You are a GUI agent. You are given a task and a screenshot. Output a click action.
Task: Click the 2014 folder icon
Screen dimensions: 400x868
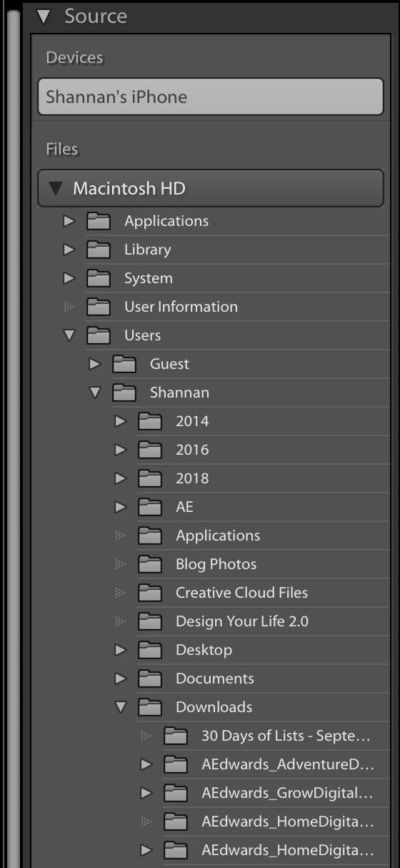point(150,421)
